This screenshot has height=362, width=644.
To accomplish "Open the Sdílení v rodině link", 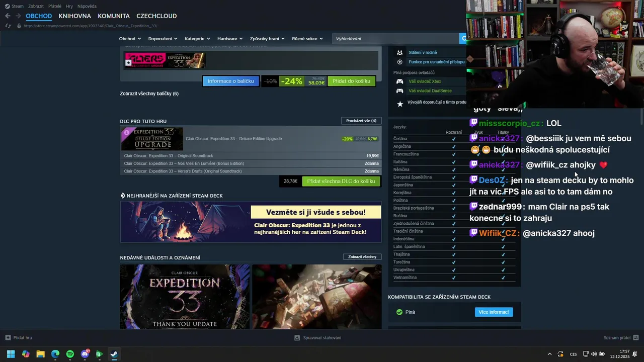I will [x=423, y=52].
